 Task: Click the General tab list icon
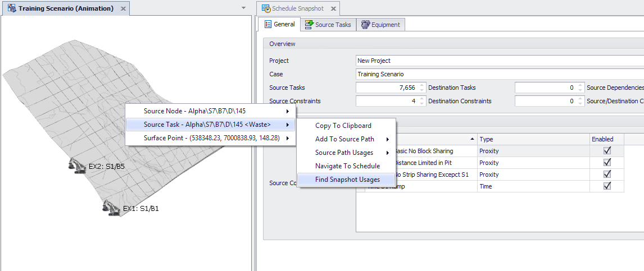click(268, 24)
